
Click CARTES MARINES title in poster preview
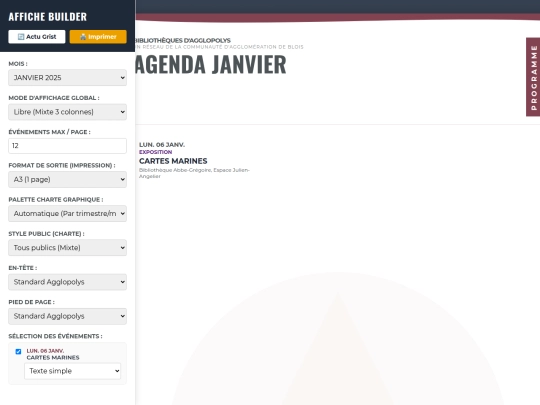point(173,161)
